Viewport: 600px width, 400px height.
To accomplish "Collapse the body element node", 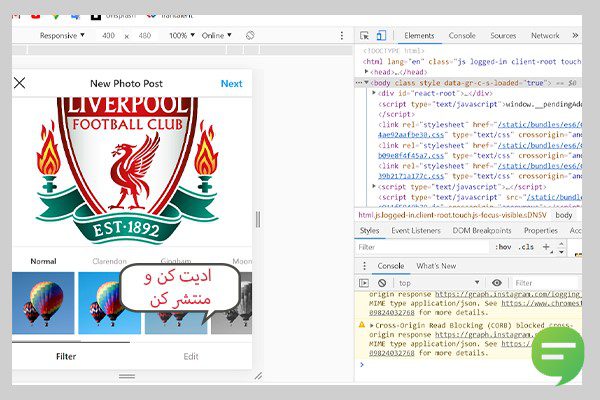I will point(366,82).
